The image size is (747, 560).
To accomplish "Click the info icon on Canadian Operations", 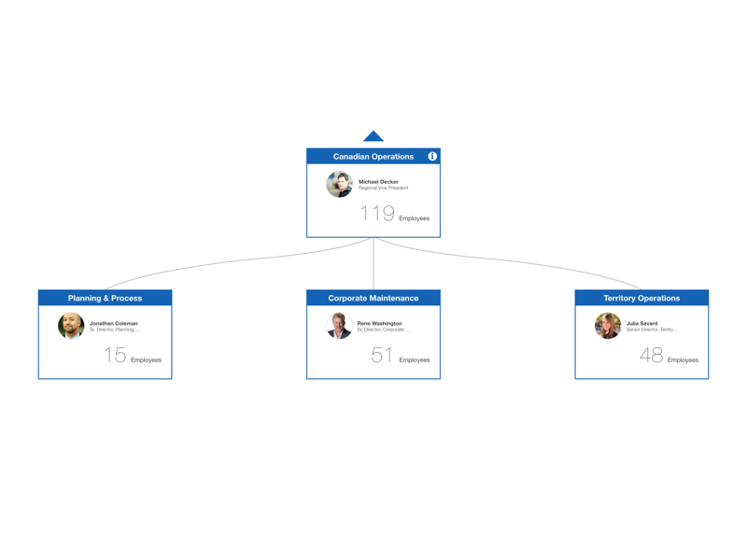I will pyautogui.click(x=432, y=156).
